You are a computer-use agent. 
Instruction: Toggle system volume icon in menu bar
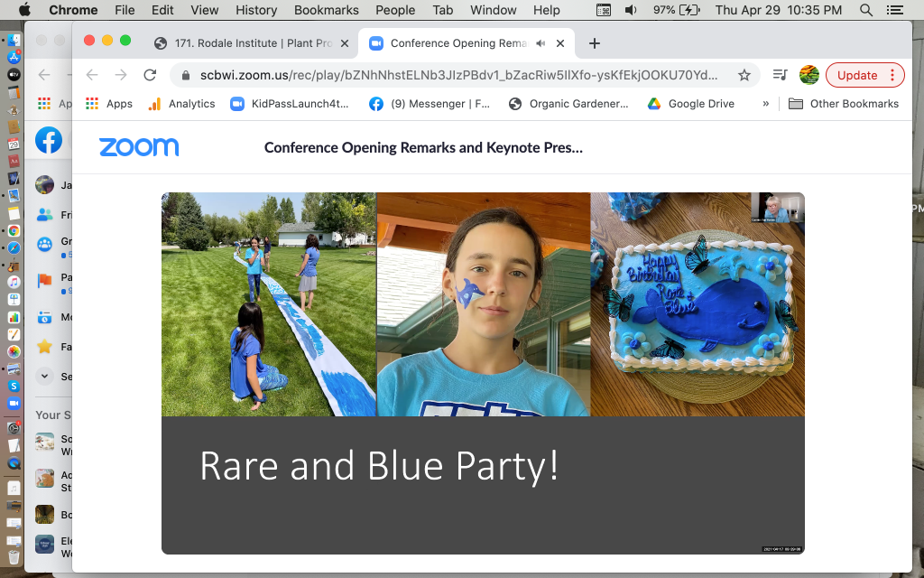pos(631,10)
